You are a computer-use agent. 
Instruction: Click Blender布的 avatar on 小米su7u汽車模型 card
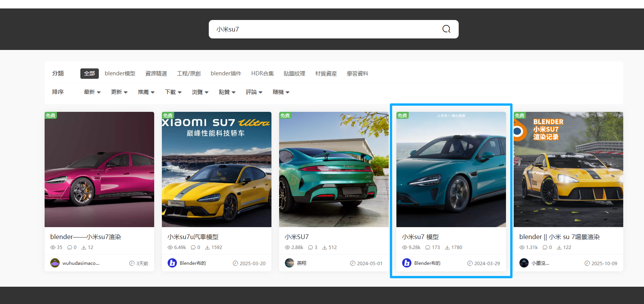[172, 263]
